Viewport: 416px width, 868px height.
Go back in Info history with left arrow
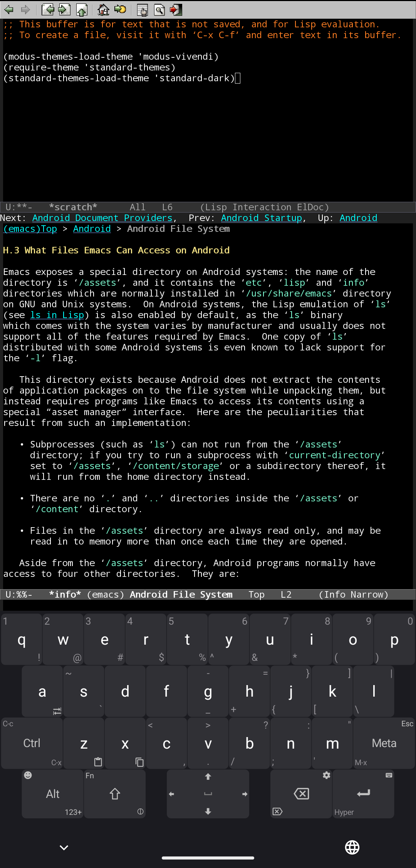[x=9, y=10]
